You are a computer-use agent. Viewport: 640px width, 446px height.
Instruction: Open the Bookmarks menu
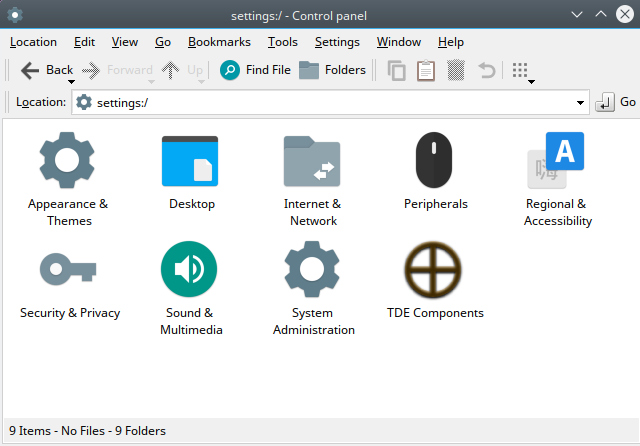click(219, 42)
